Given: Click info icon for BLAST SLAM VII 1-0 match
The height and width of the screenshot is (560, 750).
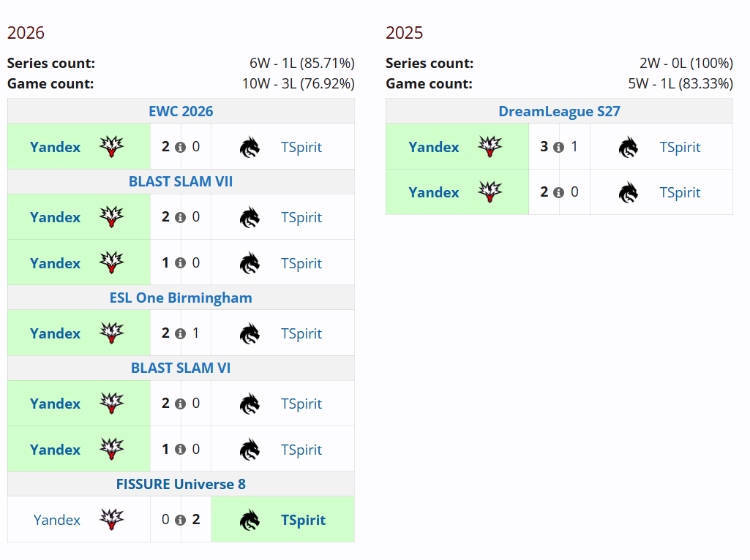Looking at the screenshot, I should click(x=180, y=262).
